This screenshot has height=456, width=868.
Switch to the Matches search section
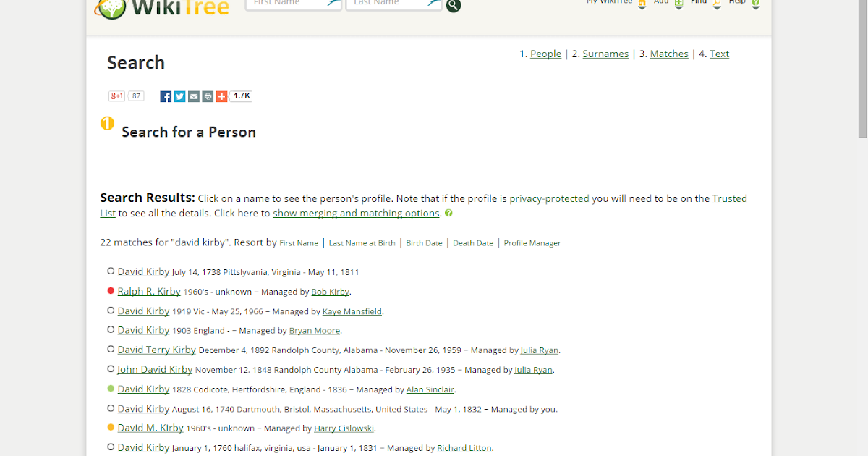click(669, 54)
